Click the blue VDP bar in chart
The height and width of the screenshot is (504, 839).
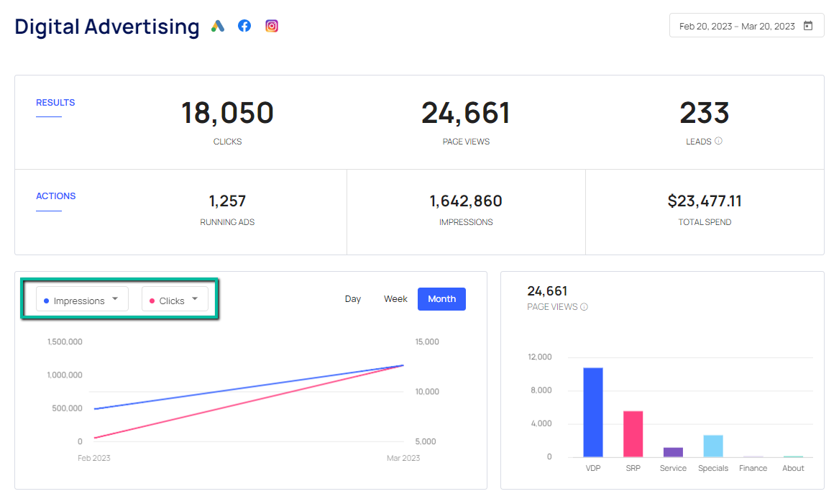click(593, 412)
